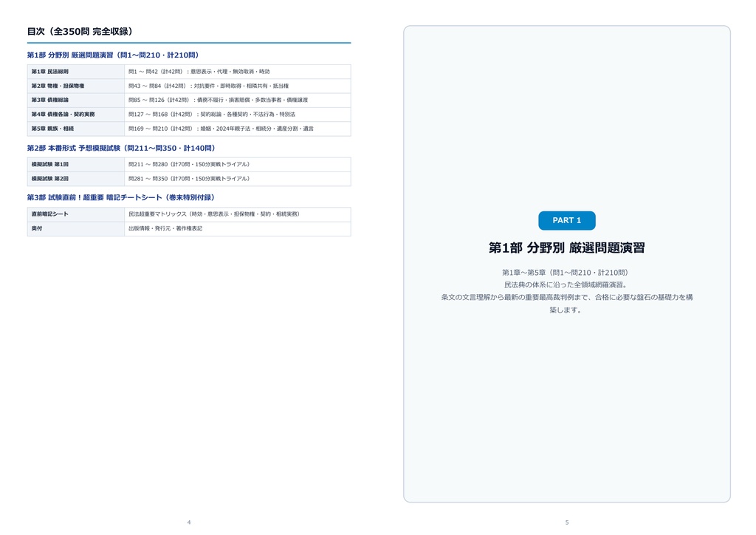
Task: Click the cell "第3章 債権総論"
Action: [x=76, y=100]
